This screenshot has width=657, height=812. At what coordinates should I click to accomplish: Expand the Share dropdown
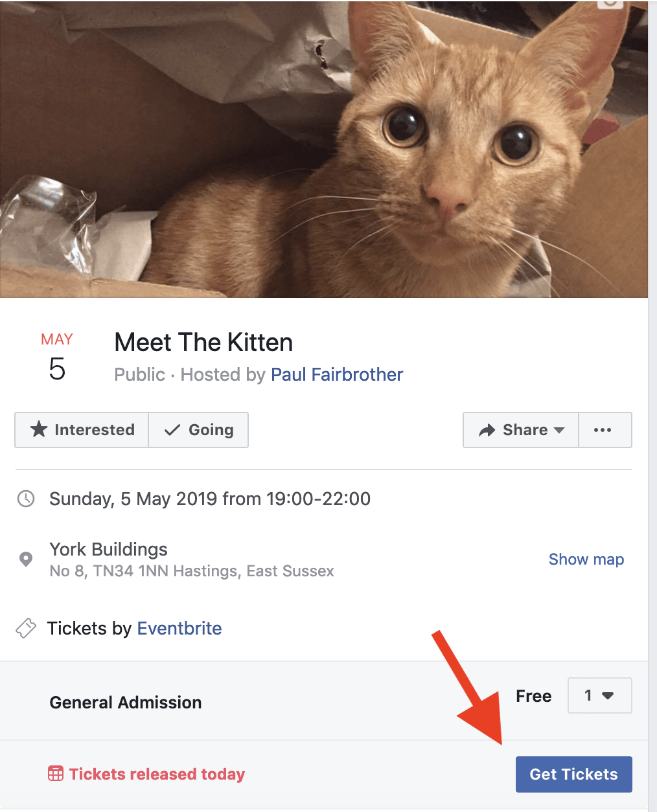521,430
